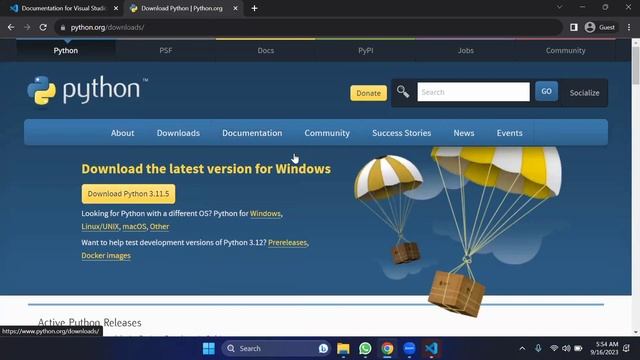Click the browser forward arrow
640x360 pixels.
tap(27, 27)
